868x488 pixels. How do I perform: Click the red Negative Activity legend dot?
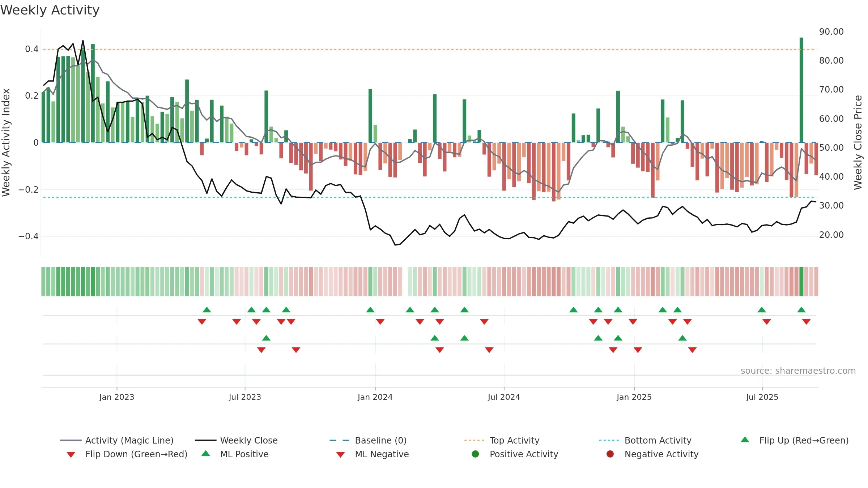click(x=610, y=454)
